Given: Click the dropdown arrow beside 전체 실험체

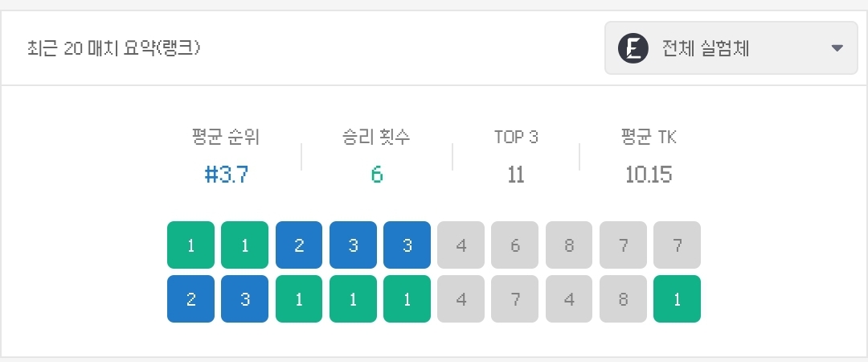Looking at the screenshot, I should (837, 48).
